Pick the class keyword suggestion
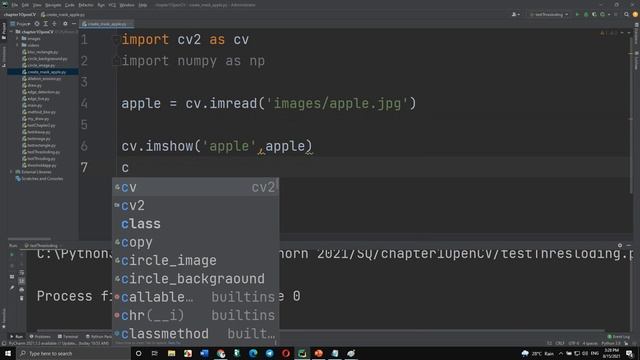Image resolution: width=640 pixels, height=360 pixels. coord(196,224)
